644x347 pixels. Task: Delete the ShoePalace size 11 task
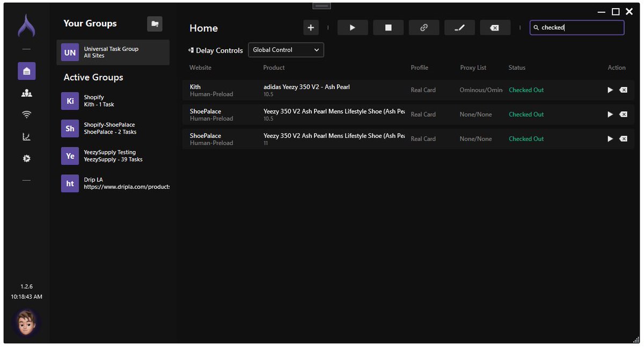click(x=623, y=138)
